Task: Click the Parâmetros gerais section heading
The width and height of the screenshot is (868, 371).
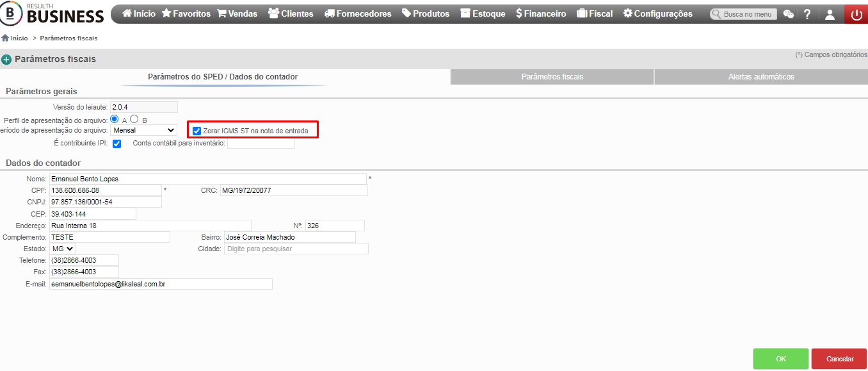Action: (42, 92)
